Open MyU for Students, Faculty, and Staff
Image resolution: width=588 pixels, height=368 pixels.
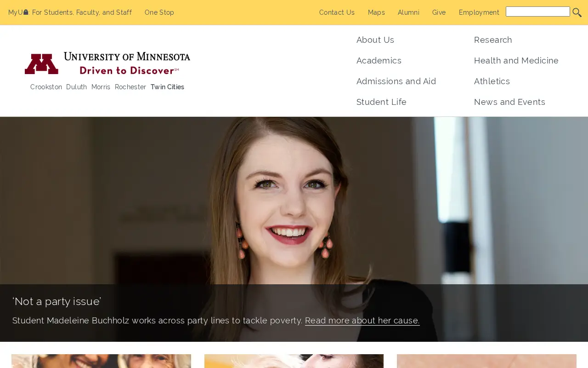coord(70,12)
